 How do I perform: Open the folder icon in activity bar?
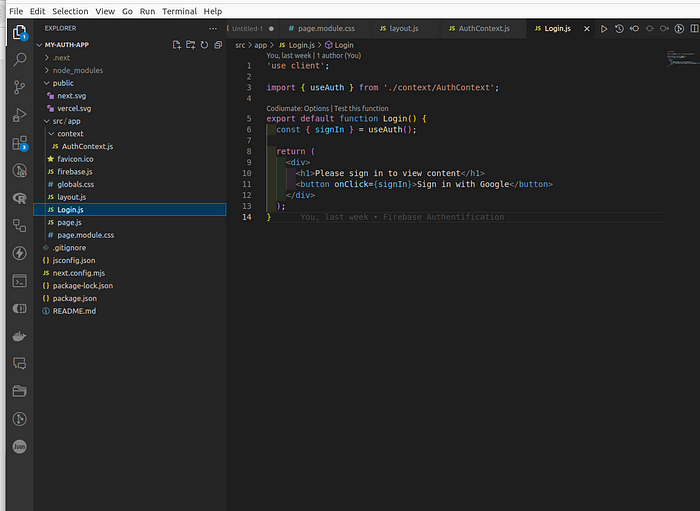point(20,391)
